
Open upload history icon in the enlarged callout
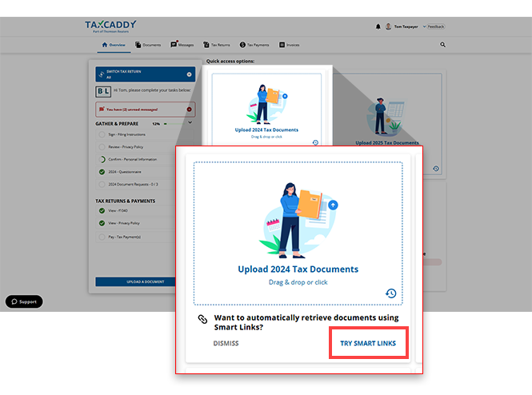(x=391, y=293)
